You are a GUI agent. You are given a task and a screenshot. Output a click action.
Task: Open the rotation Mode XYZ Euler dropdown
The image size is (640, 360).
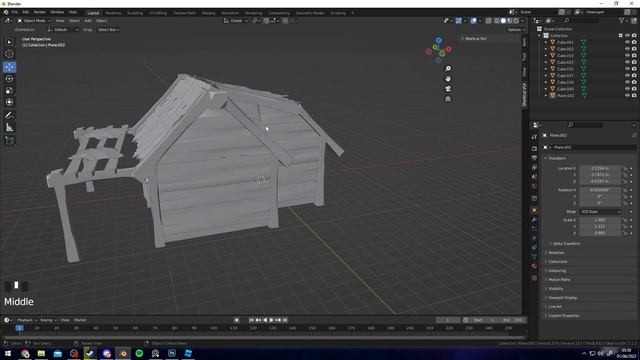(600, 212)
